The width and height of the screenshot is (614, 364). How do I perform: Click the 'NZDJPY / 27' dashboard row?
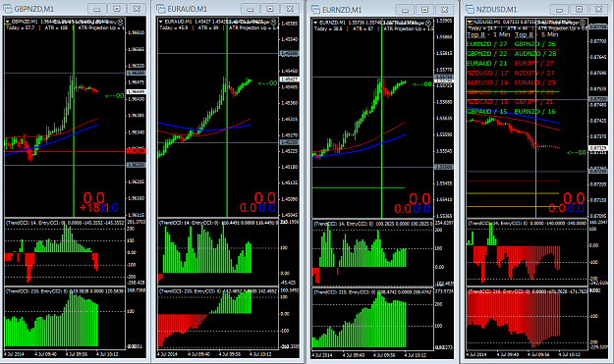(534, 74)
